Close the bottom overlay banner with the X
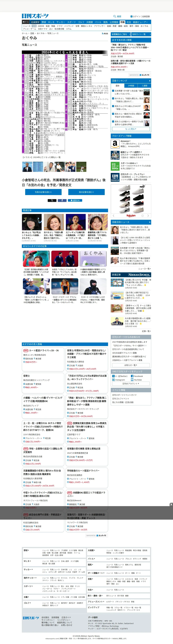The image size is (173, 644). click(171, 505)
